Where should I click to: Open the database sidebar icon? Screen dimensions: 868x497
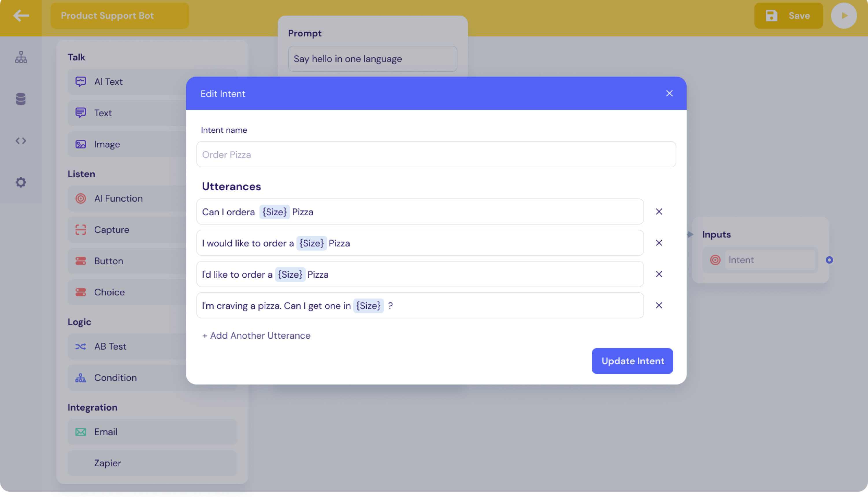point(21,99)
